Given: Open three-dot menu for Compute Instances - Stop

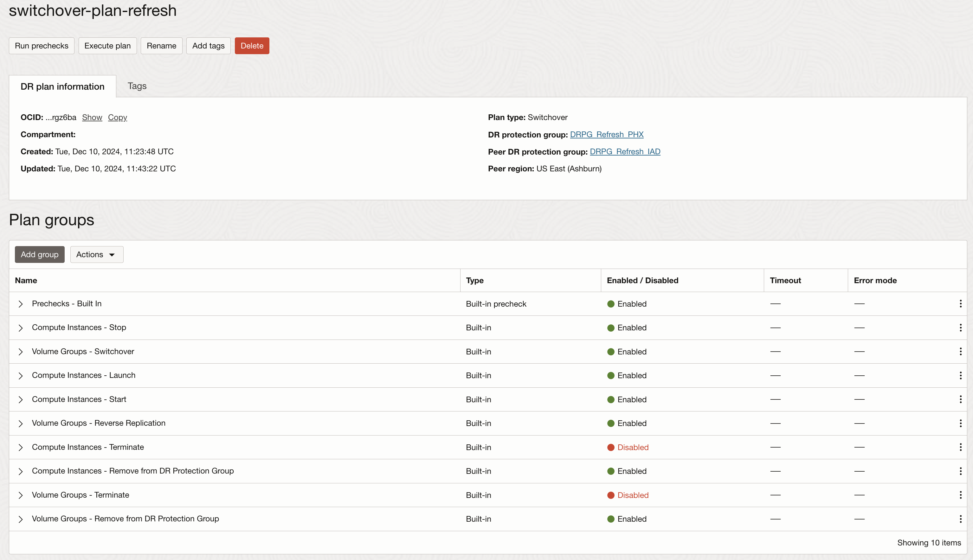Looking at the screenshot, I should pos(960,328).
